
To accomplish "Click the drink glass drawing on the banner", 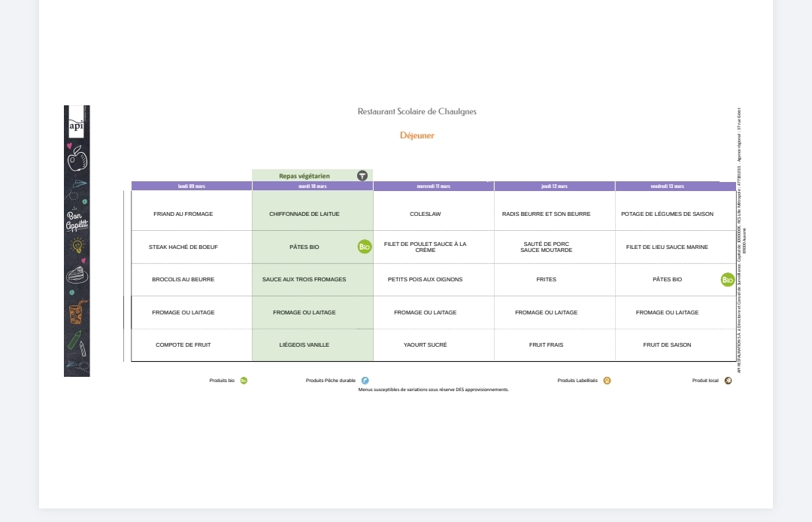I will point(77,311).
